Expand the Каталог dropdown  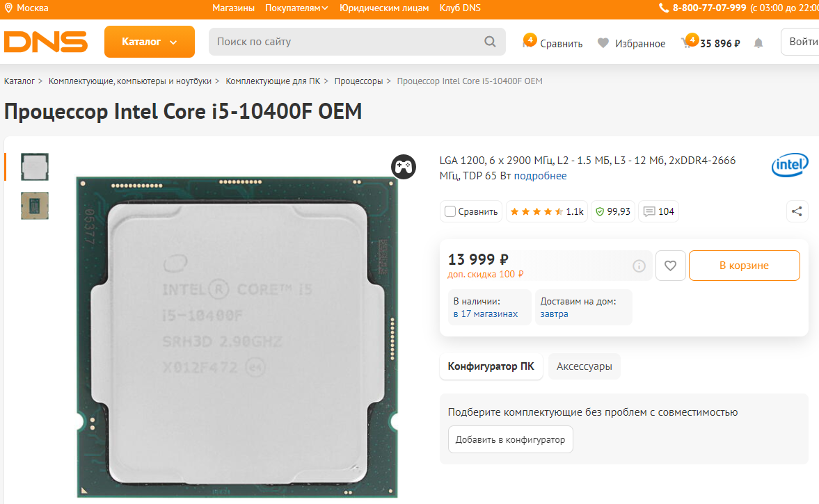150,42
